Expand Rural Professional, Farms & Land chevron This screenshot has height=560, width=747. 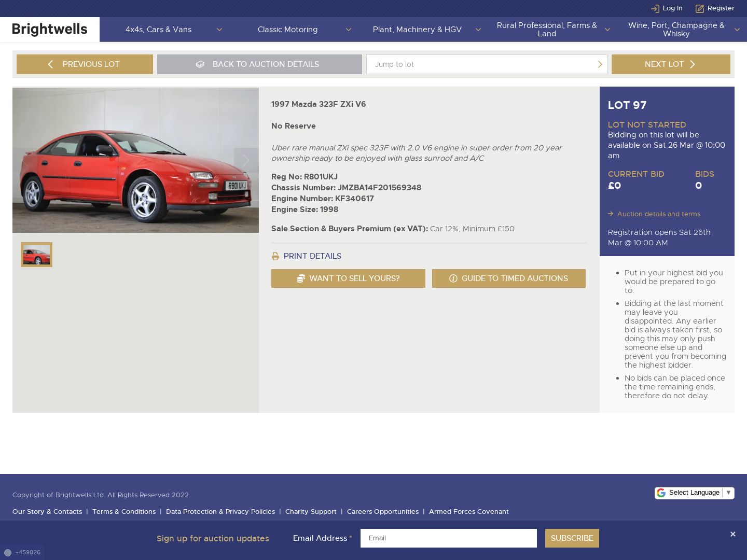tap(607, 30)
